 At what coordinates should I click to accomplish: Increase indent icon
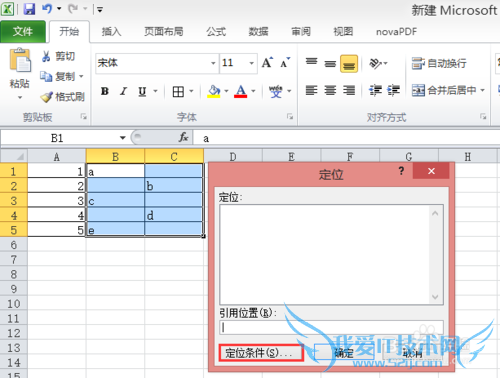click(393, 90)
